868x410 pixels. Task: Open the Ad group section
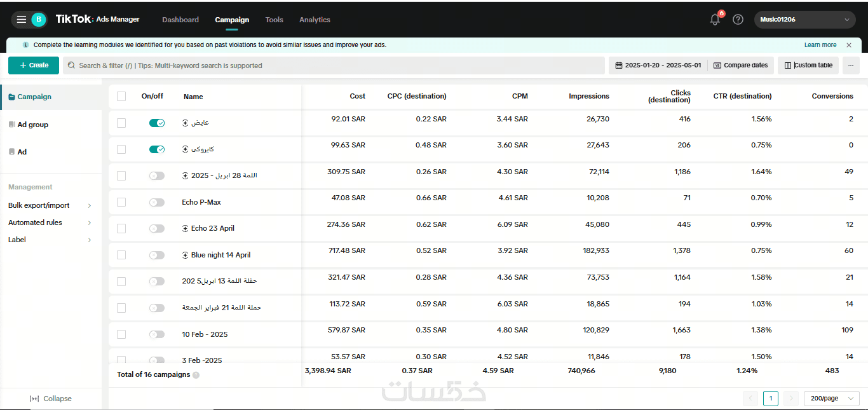(32, 125)
